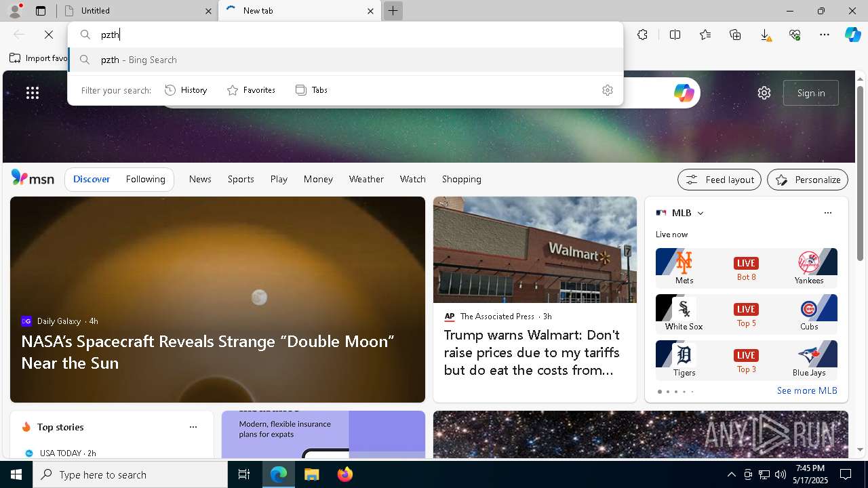
Task: Click the Sign in button
Action: 811,93
